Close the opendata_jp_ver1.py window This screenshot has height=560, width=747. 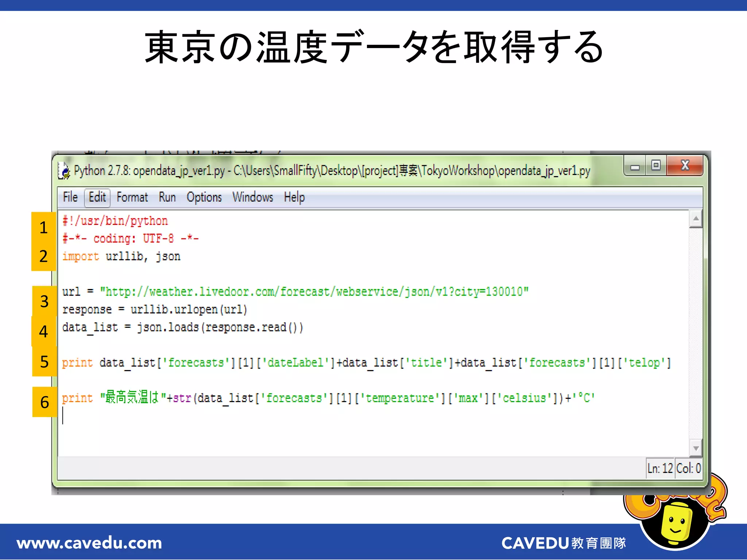pos(685,166)
